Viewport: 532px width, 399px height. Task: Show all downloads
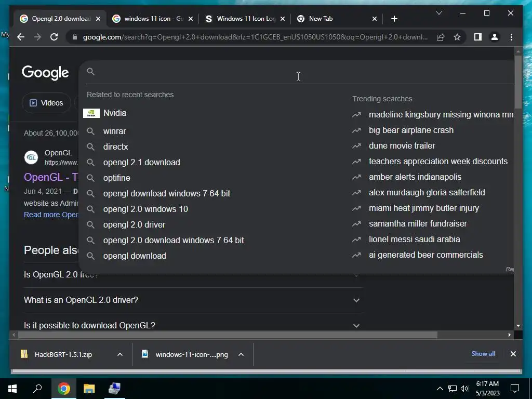click(x=483, y=354)
